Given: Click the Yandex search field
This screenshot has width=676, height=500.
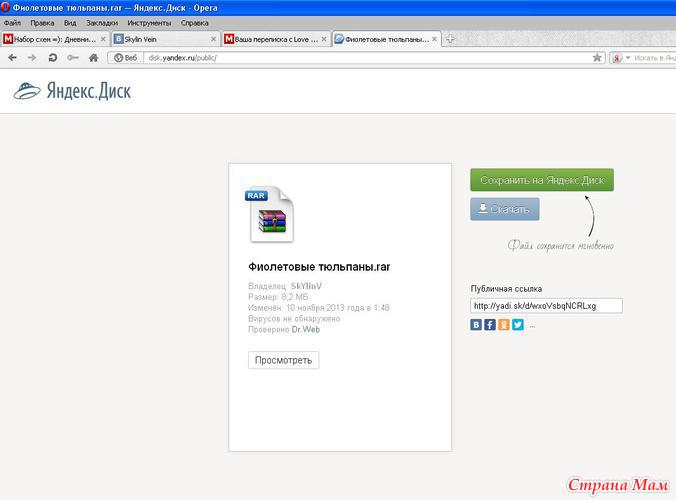Looking at the screenshot, I should (655, 58).
